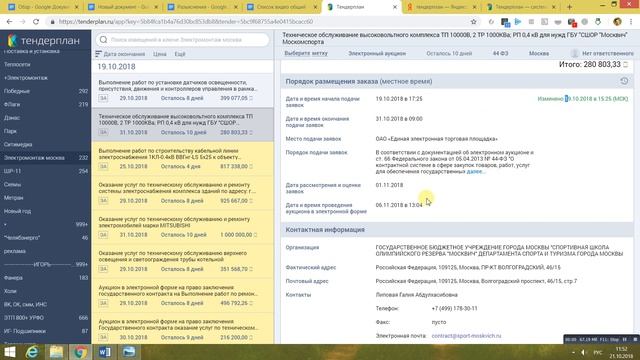Viewport: 640px width, 360px height.
Task: Click the Изменено 19.10.2018 change note link
Action: coord(582,99)
